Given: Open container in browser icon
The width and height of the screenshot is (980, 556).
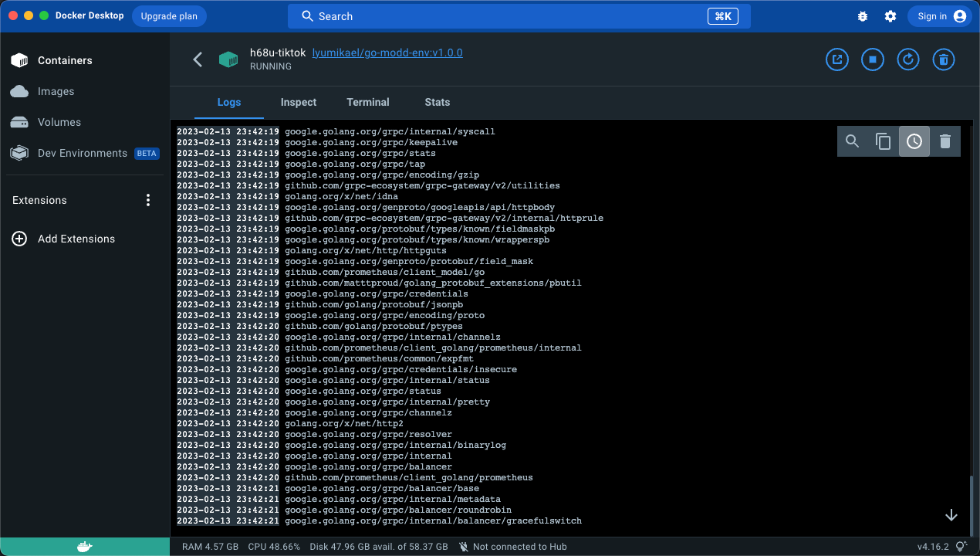Looking at the screenshot, I should pyautogui.click(x=837, y=59).
